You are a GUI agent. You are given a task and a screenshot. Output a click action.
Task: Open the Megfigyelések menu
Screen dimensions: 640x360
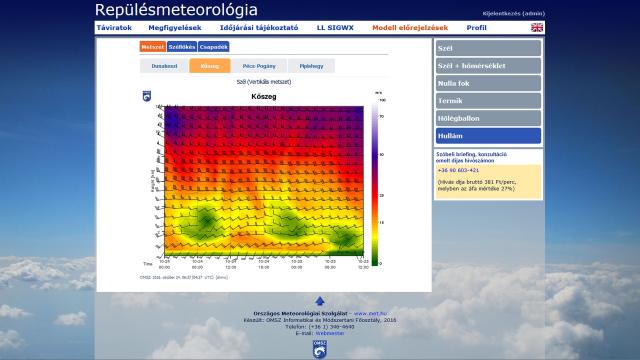point(175,28)
